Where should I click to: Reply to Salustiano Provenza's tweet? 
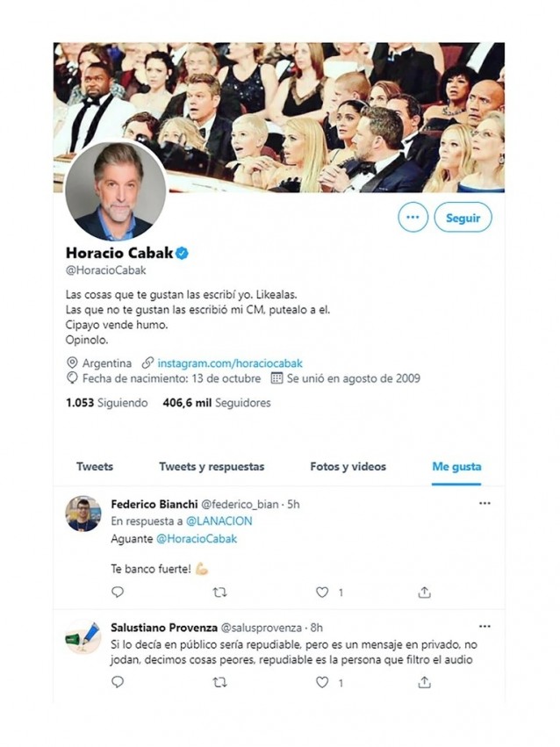pos(118,682)
